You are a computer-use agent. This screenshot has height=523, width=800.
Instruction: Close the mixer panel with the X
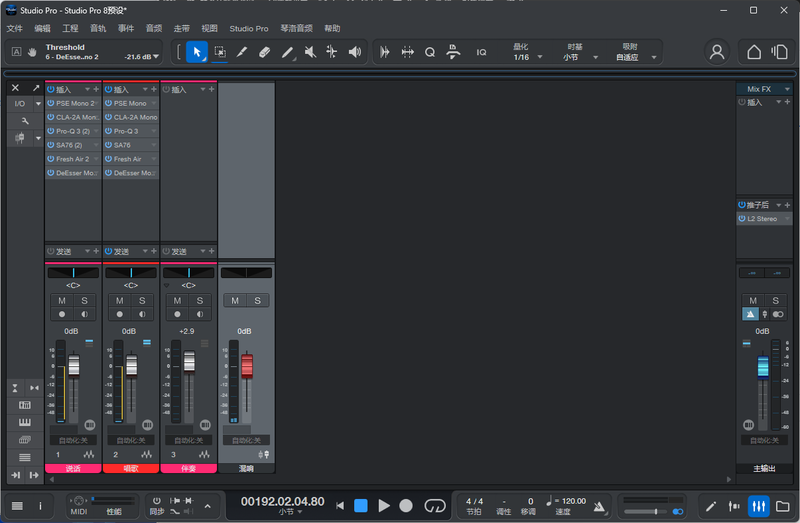(15, 88)
